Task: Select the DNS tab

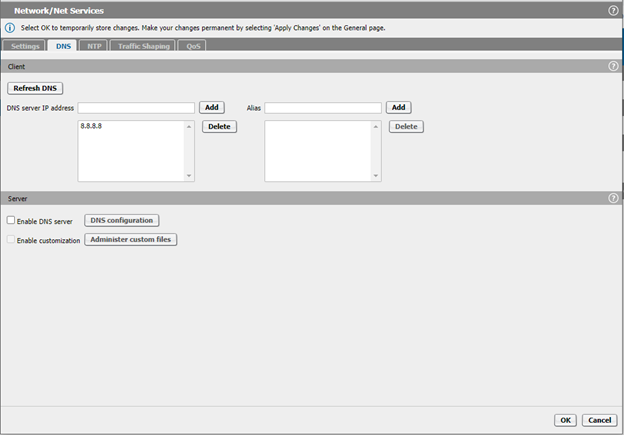Action: [x=63, y=46]
